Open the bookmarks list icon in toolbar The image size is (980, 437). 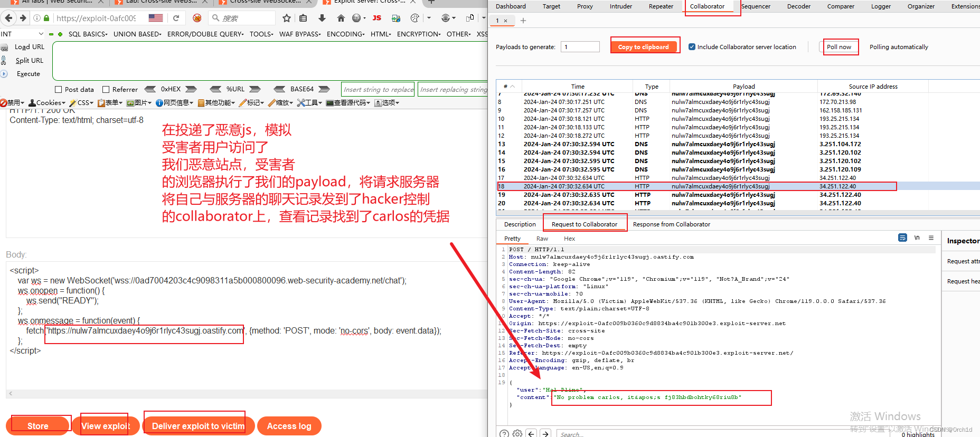(x=303, y=18)
